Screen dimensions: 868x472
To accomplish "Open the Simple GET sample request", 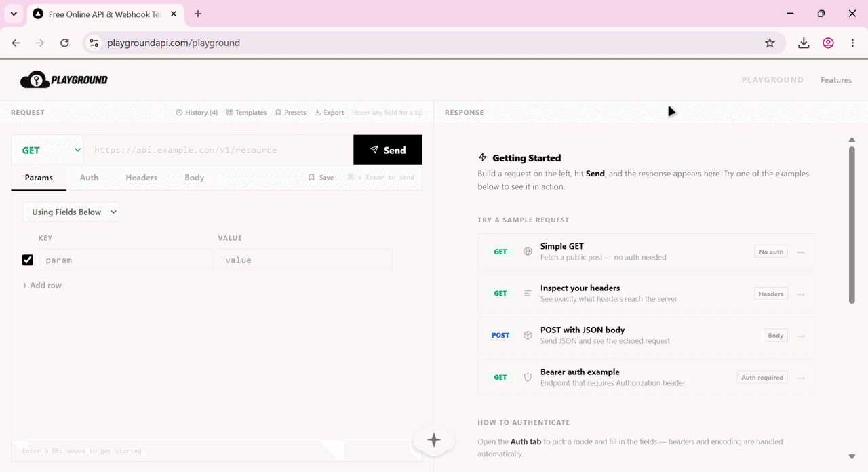I will click(x=646, y=252).
